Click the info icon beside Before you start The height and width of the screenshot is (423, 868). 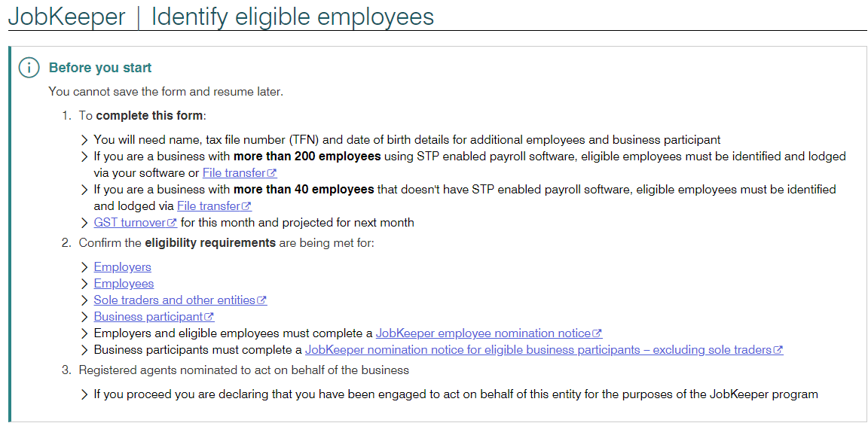coord(29,68)
